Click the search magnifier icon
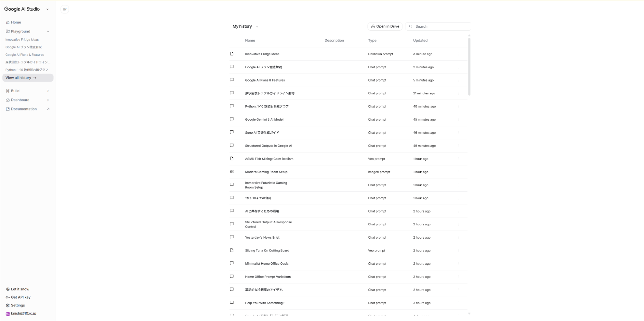This screenshot has width=644, height=321. pyautogui.click(x=411, y=26)
